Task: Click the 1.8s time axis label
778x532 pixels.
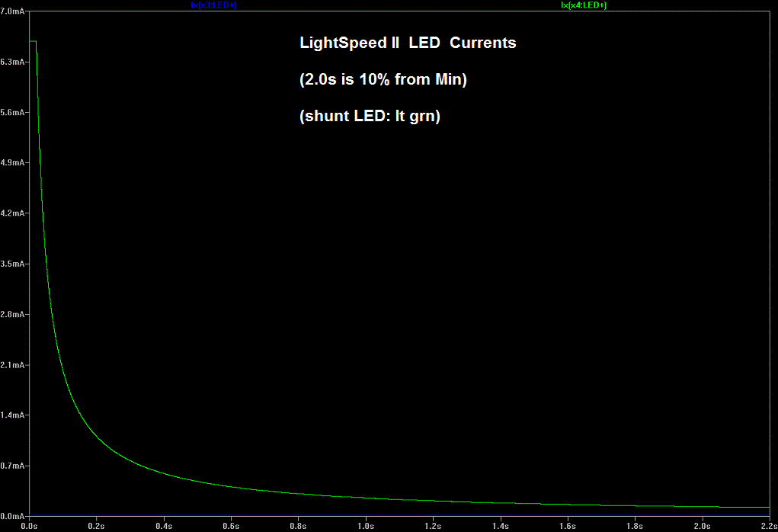Action: (x=635, y=526)
